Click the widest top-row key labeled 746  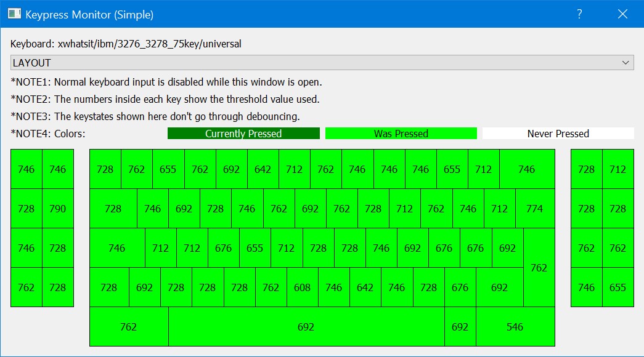[527, 169]
